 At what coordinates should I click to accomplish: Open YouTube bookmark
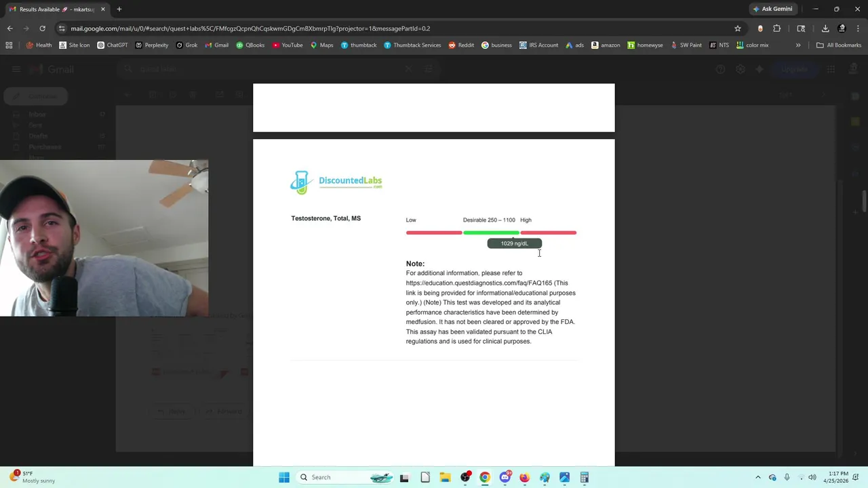point(287,45)
